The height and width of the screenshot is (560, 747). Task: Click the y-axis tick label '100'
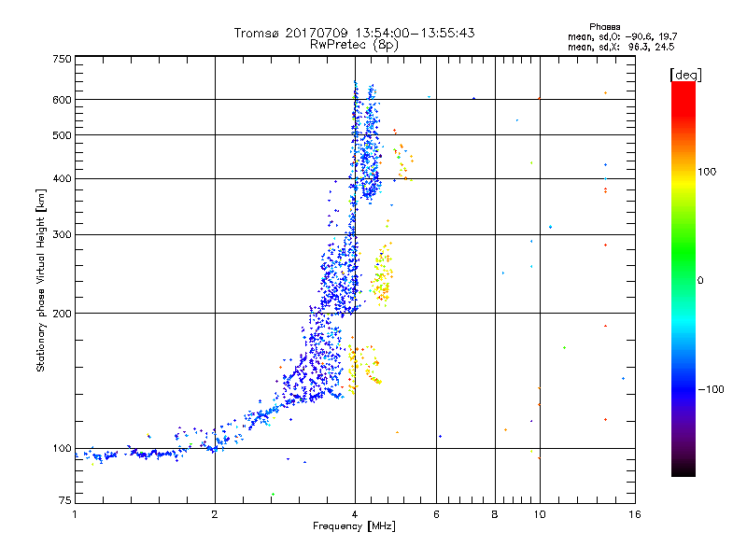62,448
